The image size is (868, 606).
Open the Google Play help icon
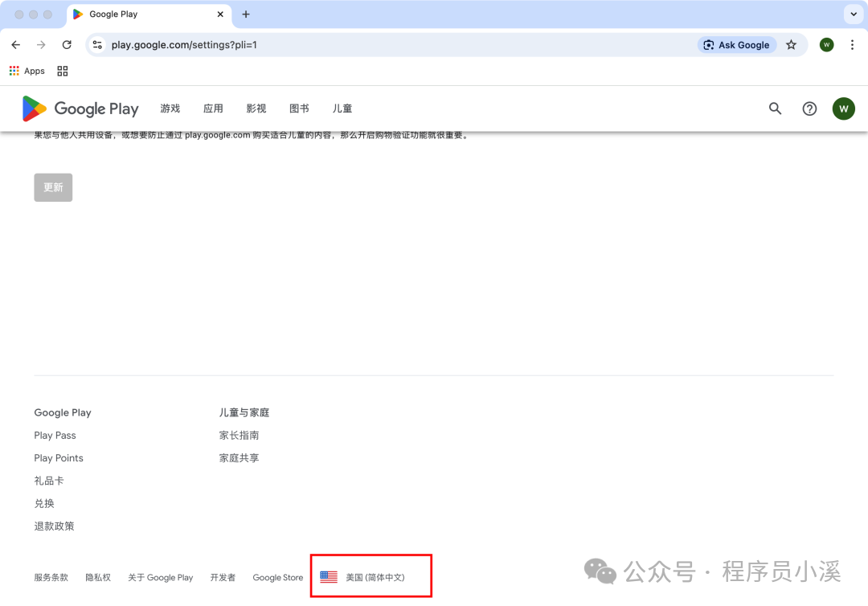click(809, 109)
